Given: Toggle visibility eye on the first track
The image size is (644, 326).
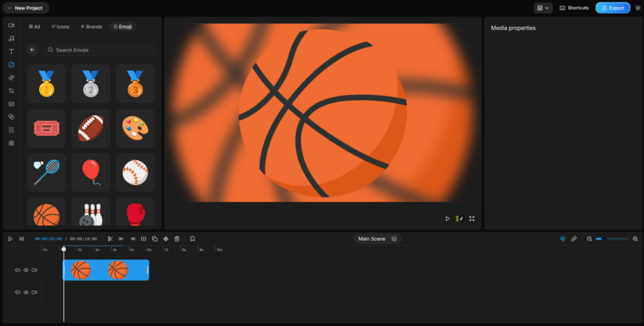Looking at the screenshot, I should (26, 270).
